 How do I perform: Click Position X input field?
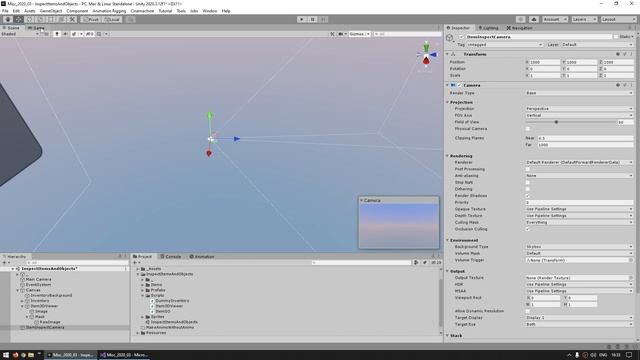[544, 62]
